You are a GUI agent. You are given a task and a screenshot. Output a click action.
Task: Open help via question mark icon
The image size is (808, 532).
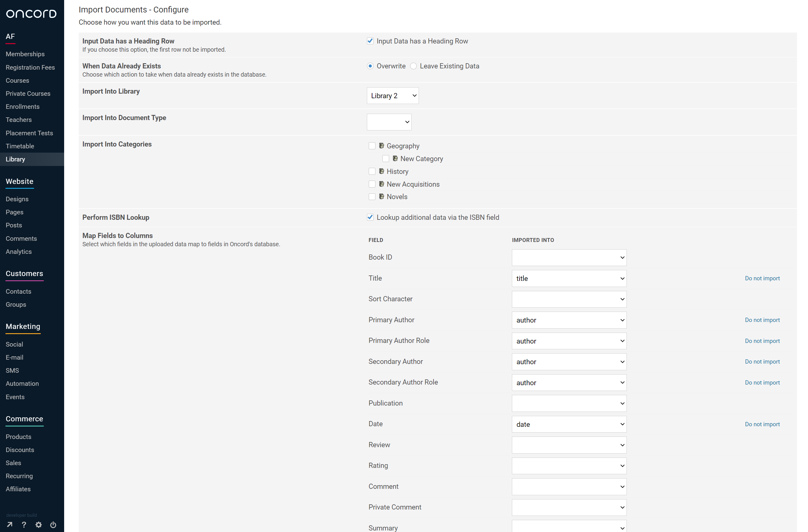coord(24,524)
